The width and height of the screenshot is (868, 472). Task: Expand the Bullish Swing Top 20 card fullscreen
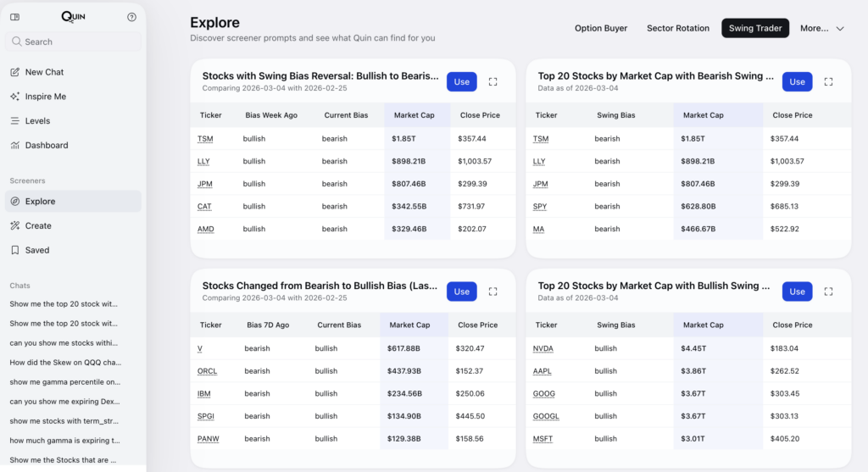pyautogui.click(x=828, y=292)
